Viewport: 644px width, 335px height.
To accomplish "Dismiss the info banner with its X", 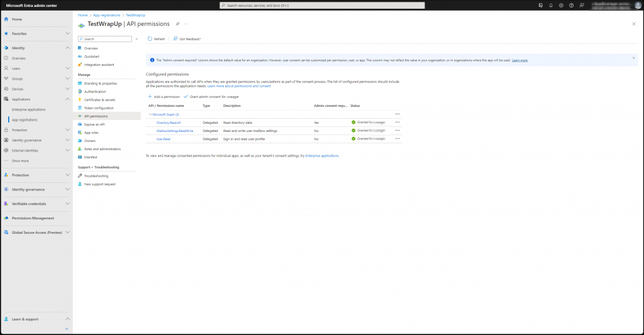I will [634, 58].
